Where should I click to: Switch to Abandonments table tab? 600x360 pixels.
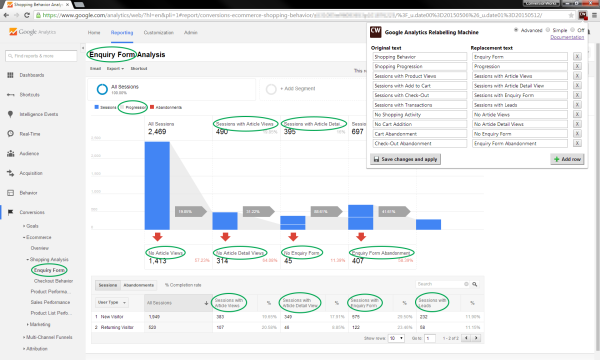139,285
